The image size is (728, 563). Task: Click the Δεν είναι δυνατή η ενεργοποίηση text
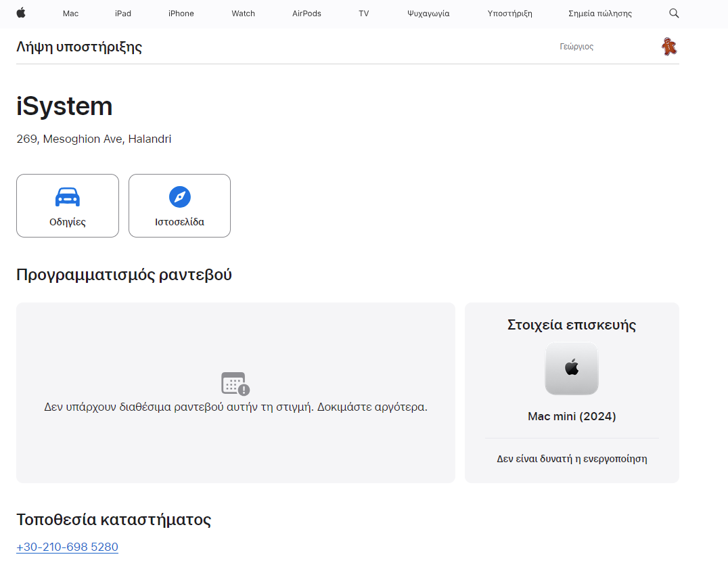(x=572, y=459)
